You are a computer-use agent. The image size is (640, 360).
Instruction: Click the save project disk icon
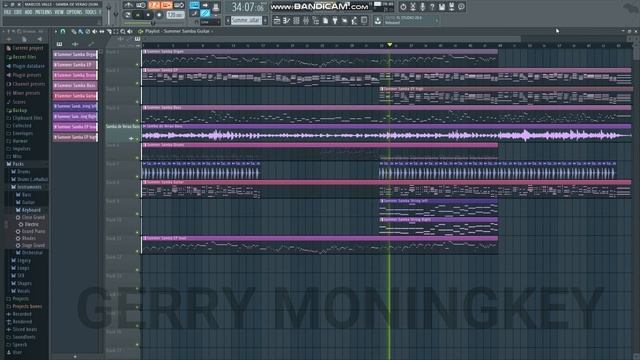(442, 7)
